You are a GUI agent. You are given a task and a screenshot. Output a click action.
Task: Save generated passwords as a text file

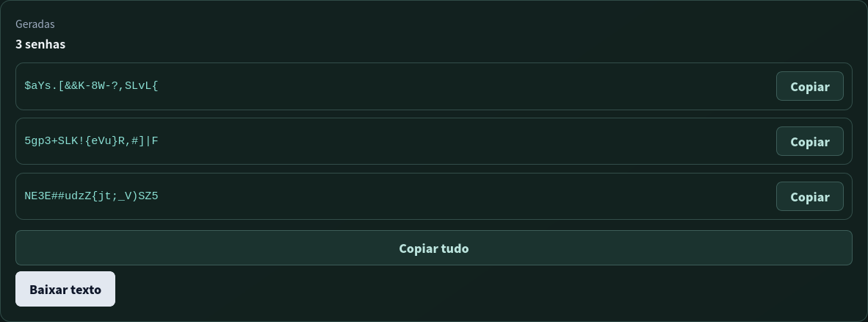65,289
